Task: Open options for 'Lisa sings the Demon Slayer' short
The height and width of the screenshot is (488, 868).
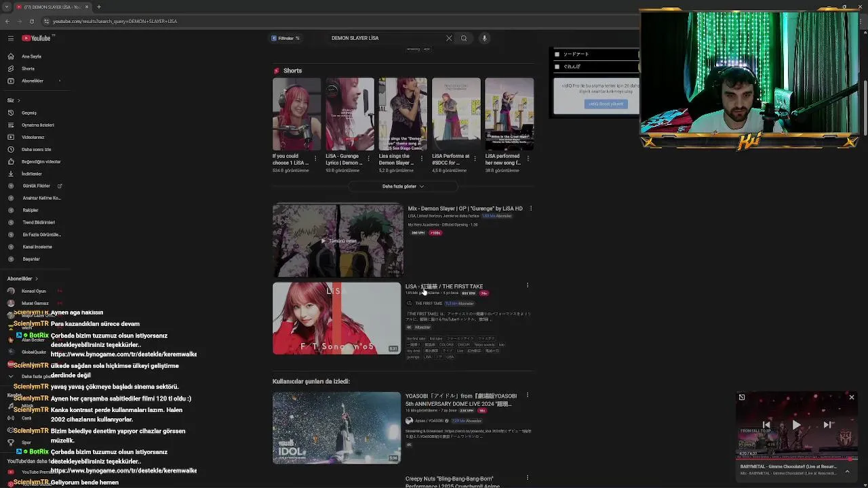Action: pyautogui.click(x=422, y=159)
